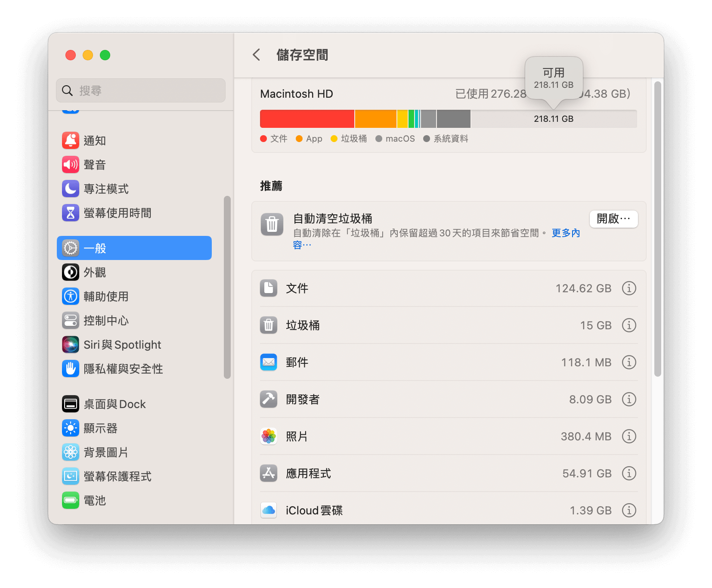
Task: Click the 54.91 GB applications size
Action: [587, 473]
